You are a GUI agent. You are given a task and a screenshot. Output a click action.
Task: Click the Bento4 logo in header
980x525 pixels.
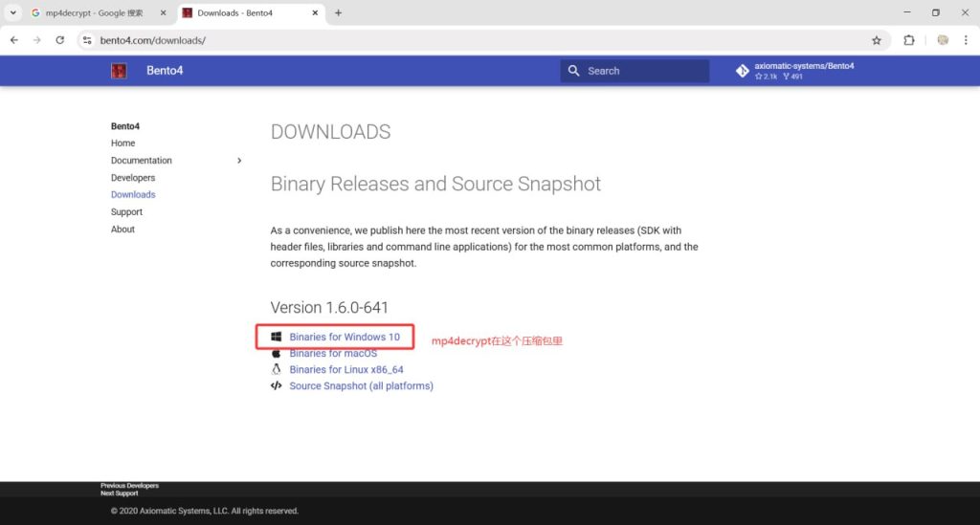click(119, 71)
